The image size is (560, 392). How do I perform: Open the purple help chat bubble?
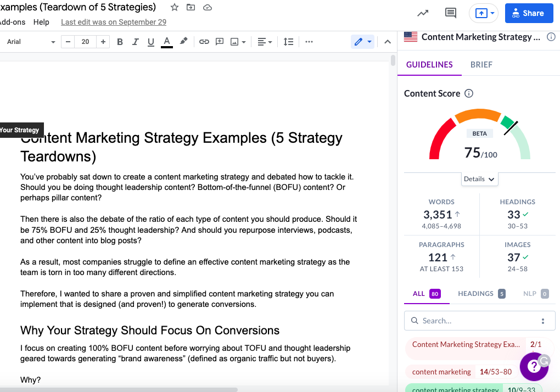(x=534, y=366)
